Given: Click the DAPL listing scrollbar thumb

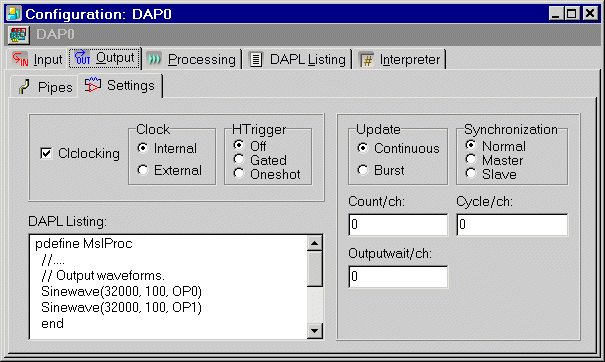Looking at the screenshot, I should pos(314,269).
